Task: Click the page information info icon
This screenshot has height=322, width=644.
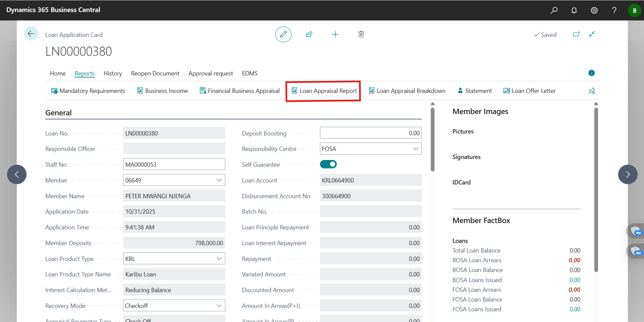Action: point(591,73)
